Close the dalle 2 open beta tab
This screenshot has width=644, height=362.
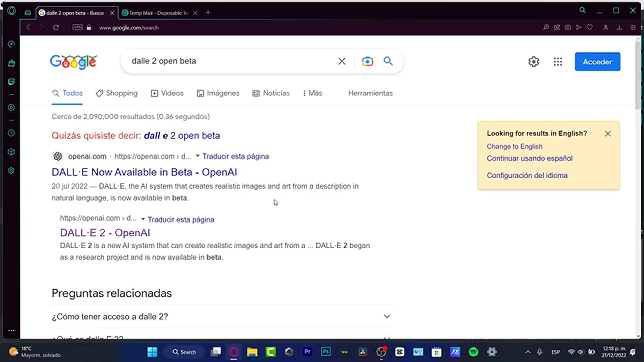(112, 13)
